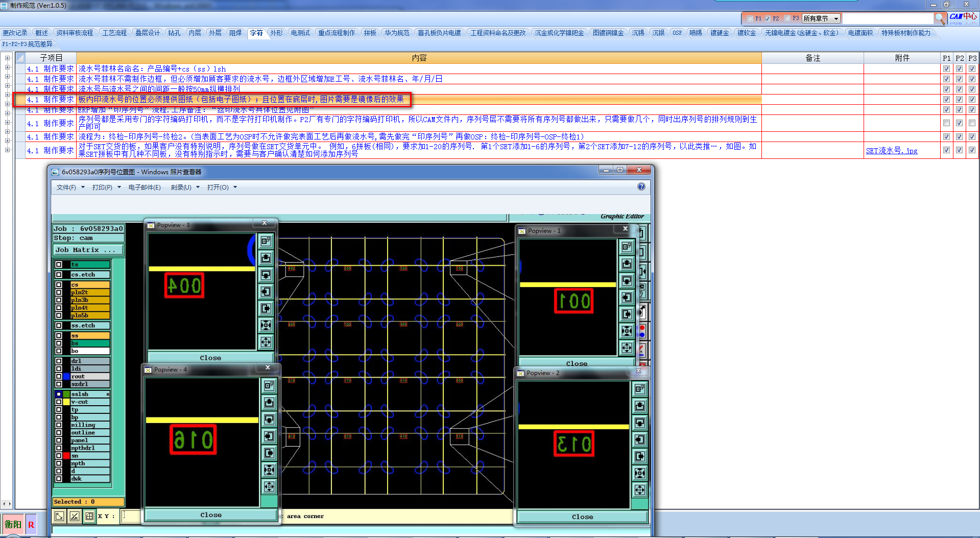Click the pan-up icon in Popview - 2
The height and width of the screenshot is (538, 980).
(639, 406)
